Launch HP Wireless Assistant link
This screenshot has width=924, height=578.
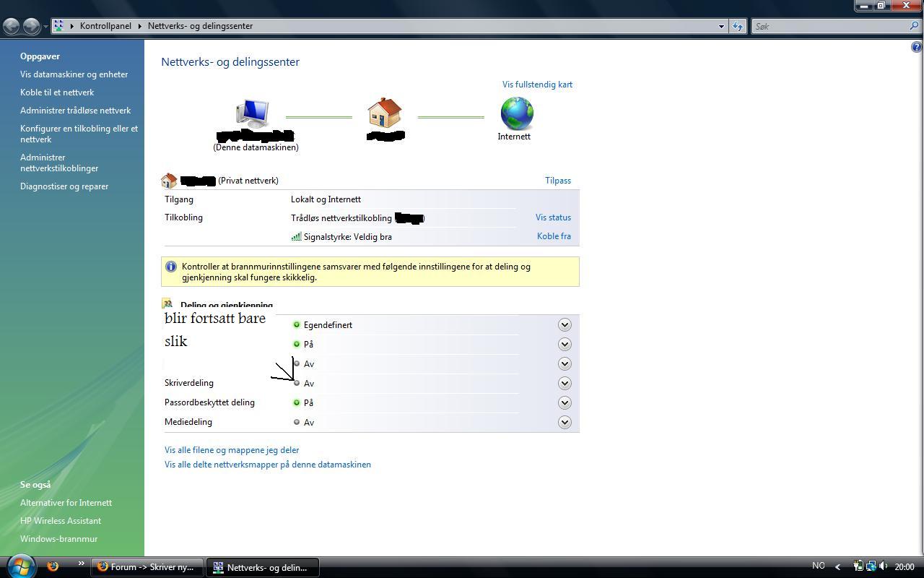click(61, 521)
